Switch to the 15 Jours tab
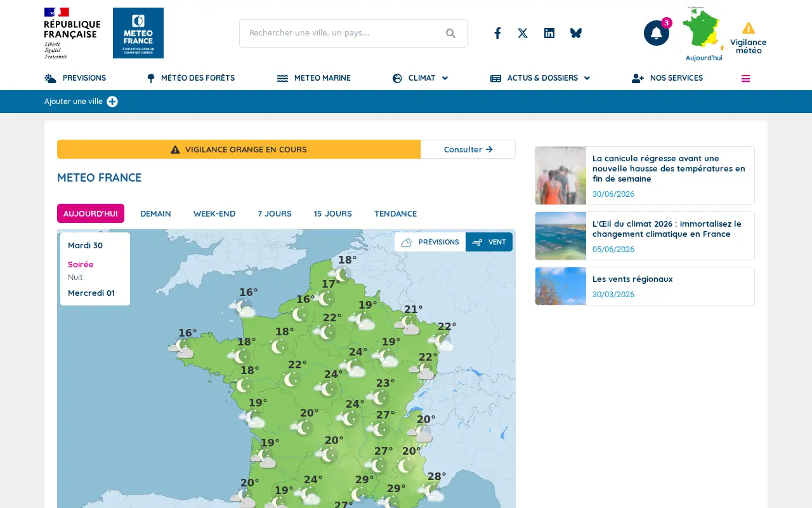 [333, 213]
